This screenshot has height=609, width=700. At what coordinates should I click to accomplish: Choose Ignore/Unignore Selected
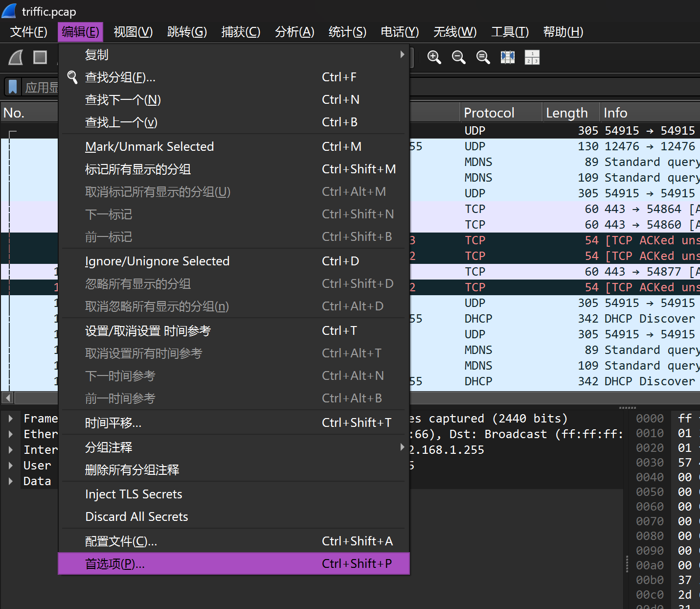(234, 261)
